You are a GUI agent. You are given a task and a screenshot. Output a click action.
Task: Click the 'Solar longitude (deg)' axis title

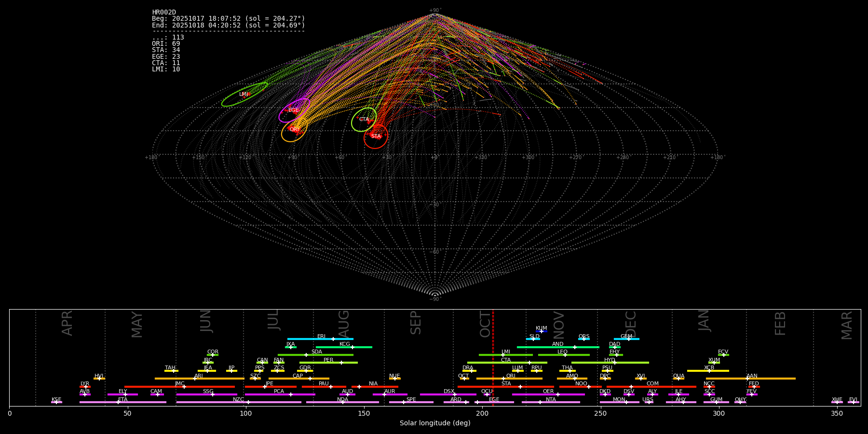click(x=435, y=423)
